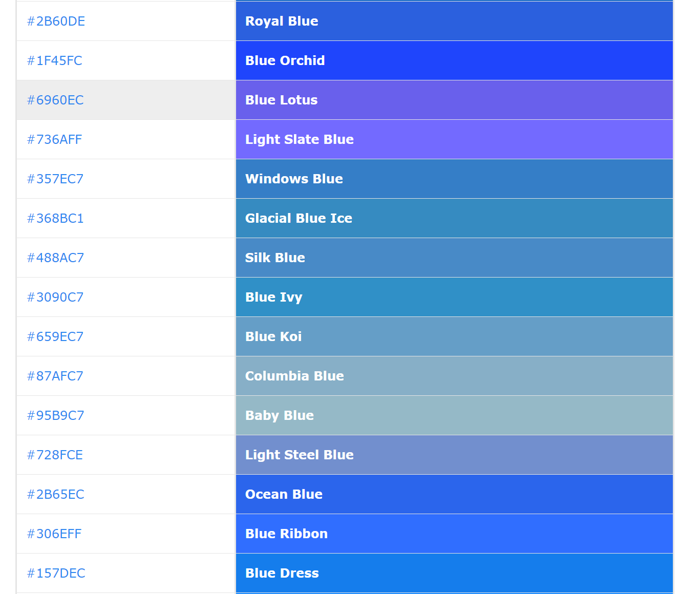The height and width of the screenshot is (594, 700).
Task: Select the Royal Blue color swatch
Action: tap(454, 21)
